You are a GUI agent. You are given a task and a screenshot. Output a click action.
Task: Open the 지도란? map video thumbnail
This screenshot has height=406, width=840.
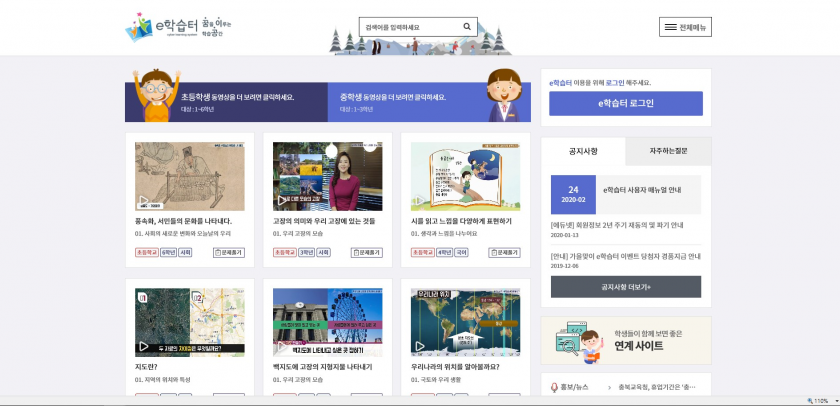(189, 322)
